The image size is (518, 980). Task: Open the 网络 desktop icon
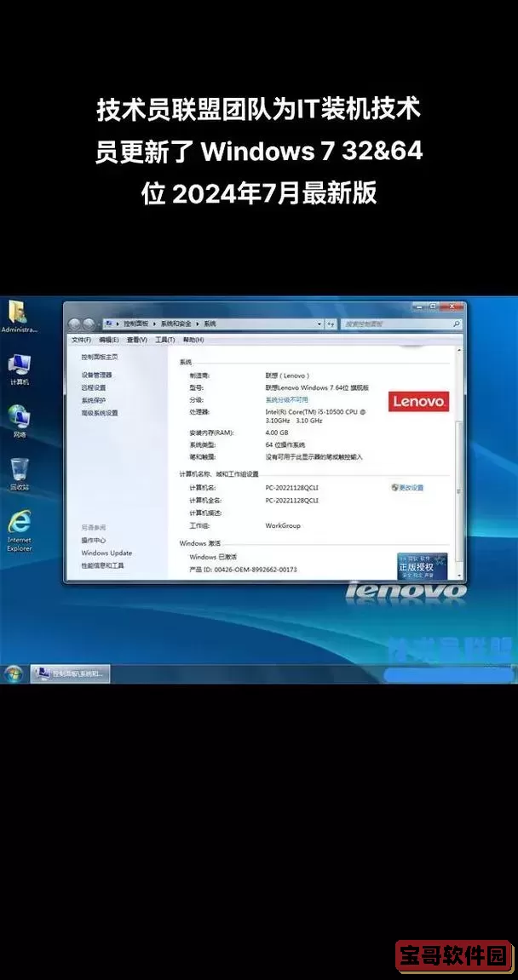coord(19,421)
